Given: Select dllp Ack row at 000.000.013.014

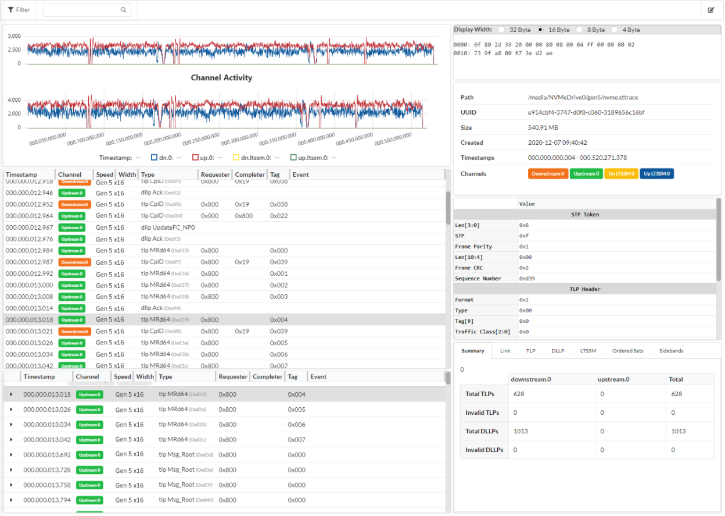Looking at the screenshot, I should [224, 308].
